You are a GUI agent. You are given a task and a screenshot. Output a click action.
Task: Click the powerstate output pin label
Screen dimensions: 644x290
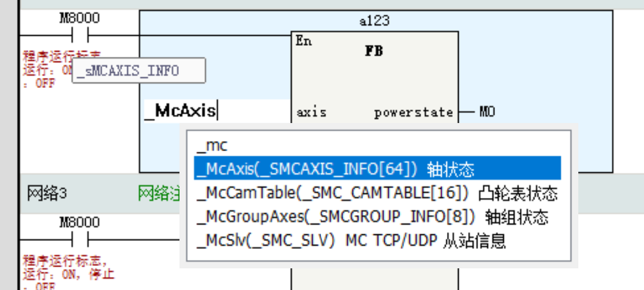coord(413,112)
